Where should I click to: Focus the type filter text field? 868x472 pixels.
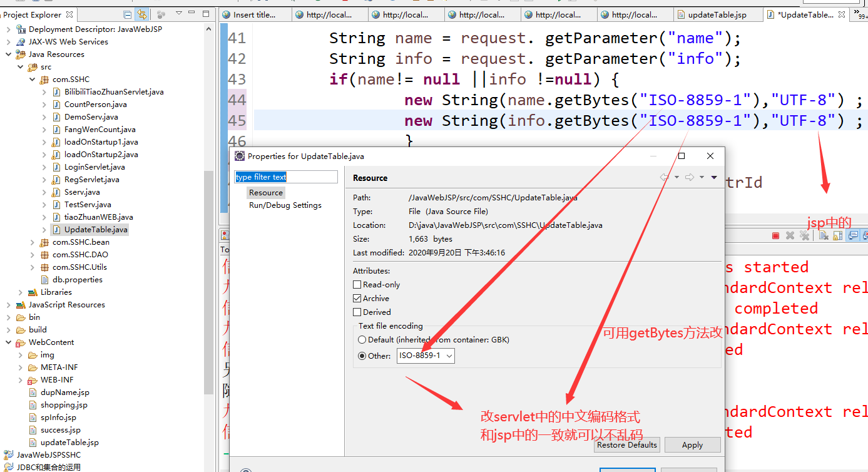point(286,177)
